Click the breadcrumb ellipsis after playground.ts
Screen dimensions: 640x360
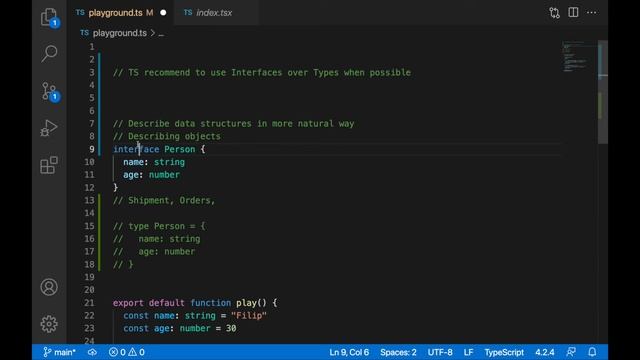(x=161, y=34)
